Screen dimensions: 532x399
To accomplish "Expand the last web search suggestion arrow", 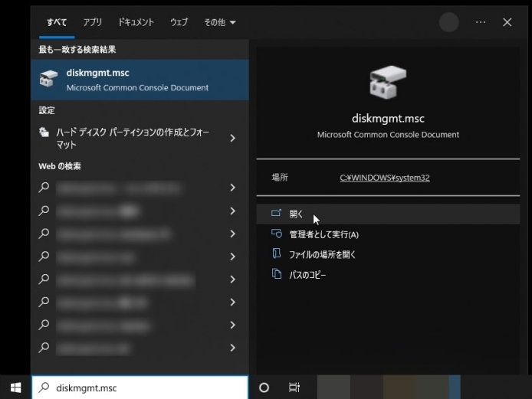I will click(233, 348).
